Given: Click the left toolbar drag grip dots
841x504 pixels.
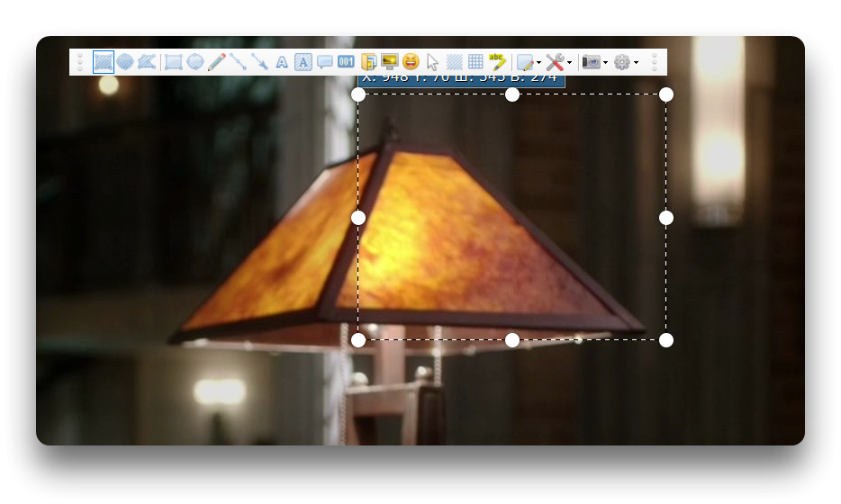Looking at the screenshot, I should [80, 62].
